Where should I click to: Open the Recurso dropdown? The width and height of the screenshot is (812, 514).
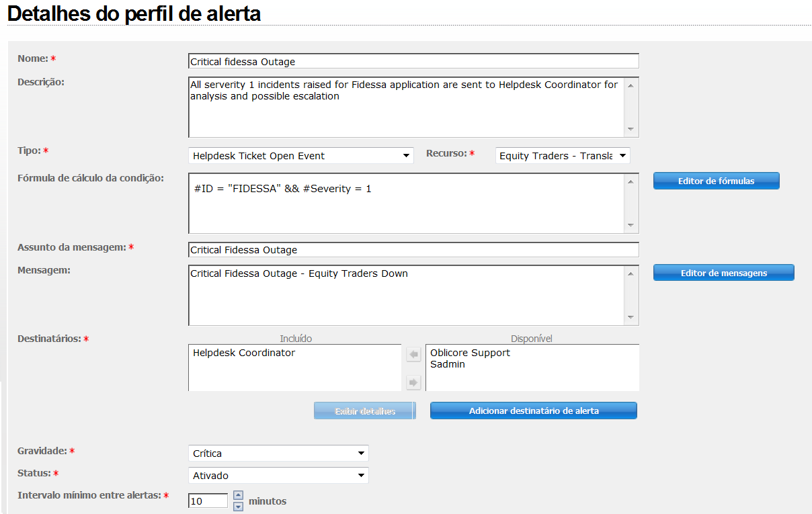click(x=622, y=155)
